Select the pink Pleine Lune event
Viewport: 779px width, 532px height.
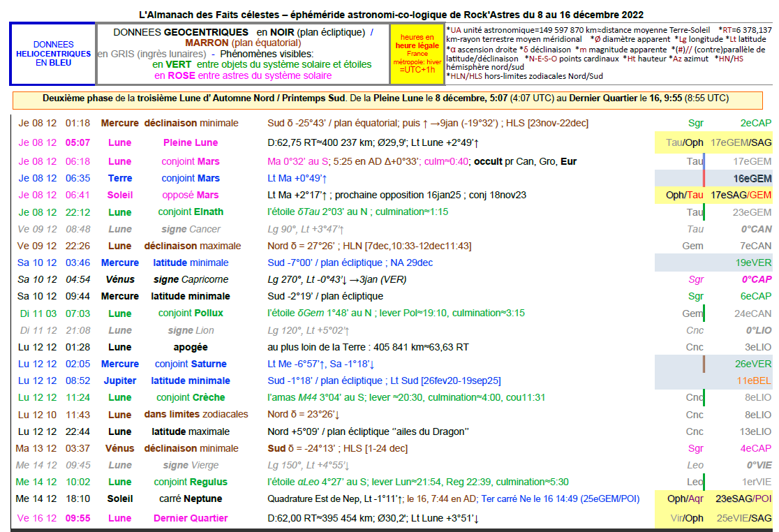(191, 143)
